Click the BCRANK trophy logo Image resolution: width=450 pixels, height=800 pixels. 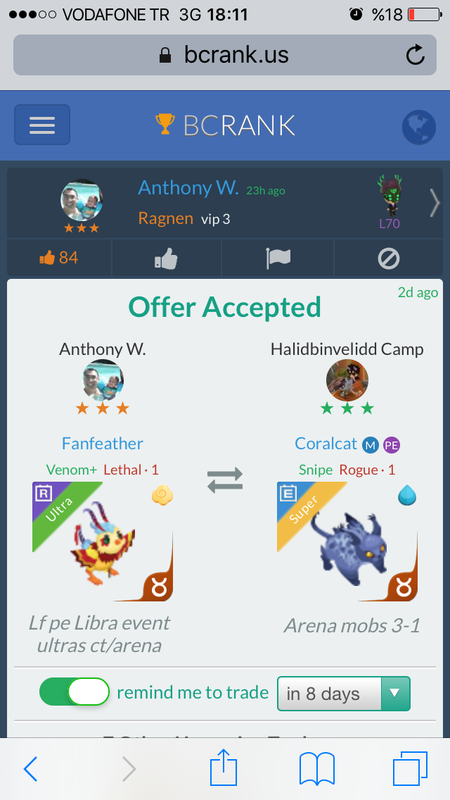click(225, 125)
